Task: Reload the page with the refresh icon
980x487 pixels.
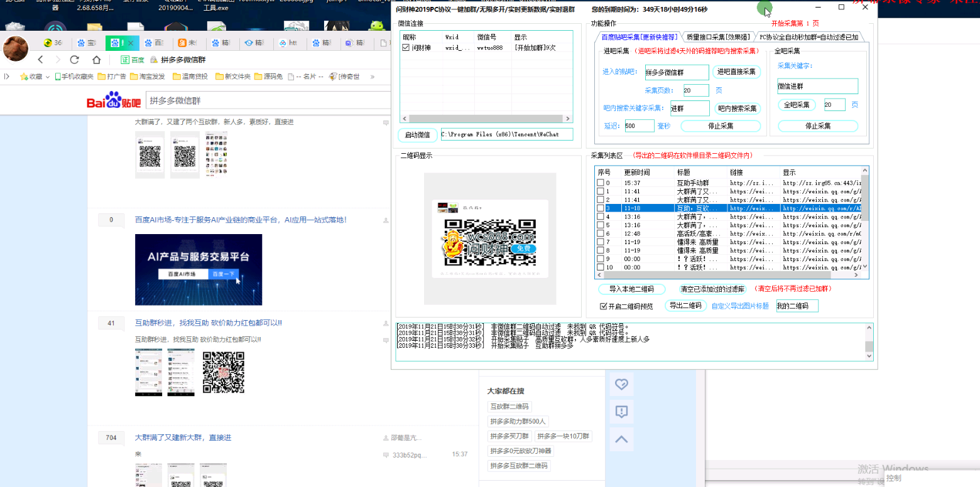Action: pyautogui.click(x=75, y=60)
